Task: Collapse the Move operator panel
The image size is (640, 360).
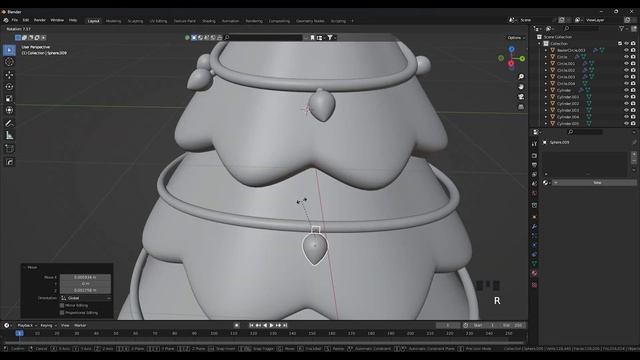Action: 24,267
